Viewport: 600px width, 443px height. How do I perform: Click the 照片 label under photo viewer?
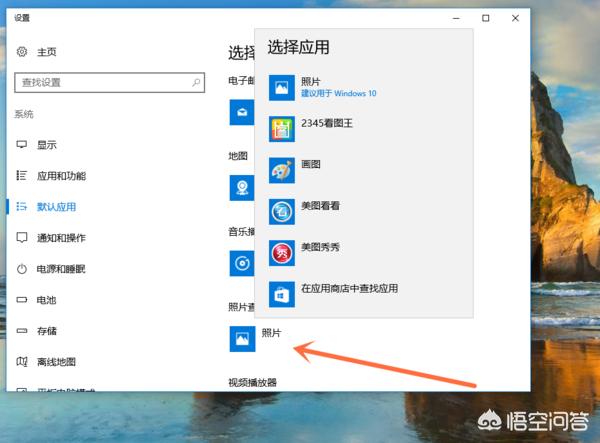point(271,333)
